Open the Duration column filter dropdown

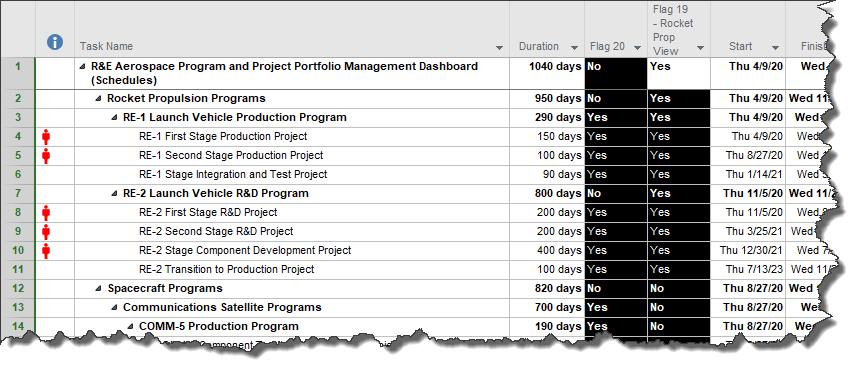click(x=574, y=48)
